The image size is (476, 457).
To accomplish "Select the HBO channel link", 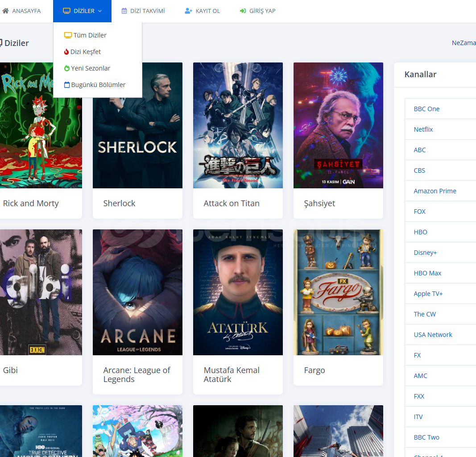I will [x=420, y=233].
